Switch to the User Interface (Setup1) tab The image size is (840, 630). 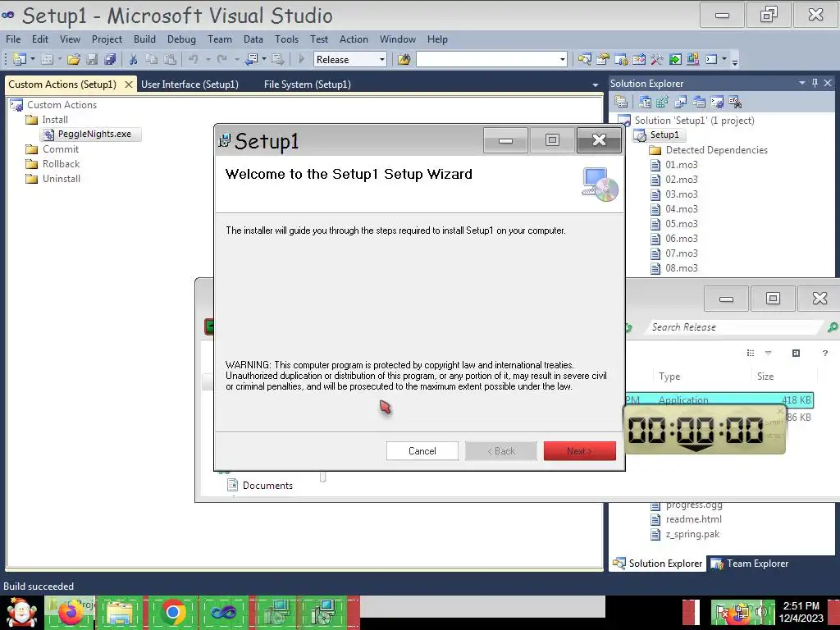(x=189, y=84)
